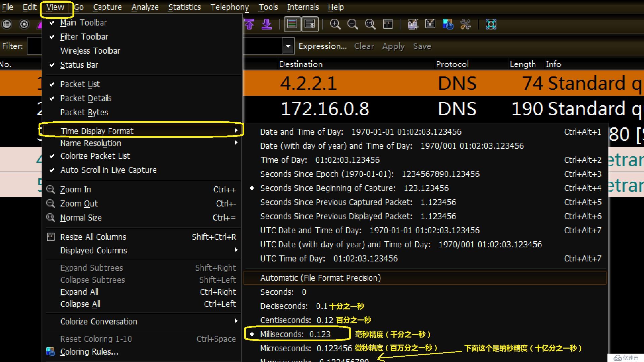Toggle Colorize Packet List option
The height and width of the screenshot is (362, 644).
(x=142, y=156)
